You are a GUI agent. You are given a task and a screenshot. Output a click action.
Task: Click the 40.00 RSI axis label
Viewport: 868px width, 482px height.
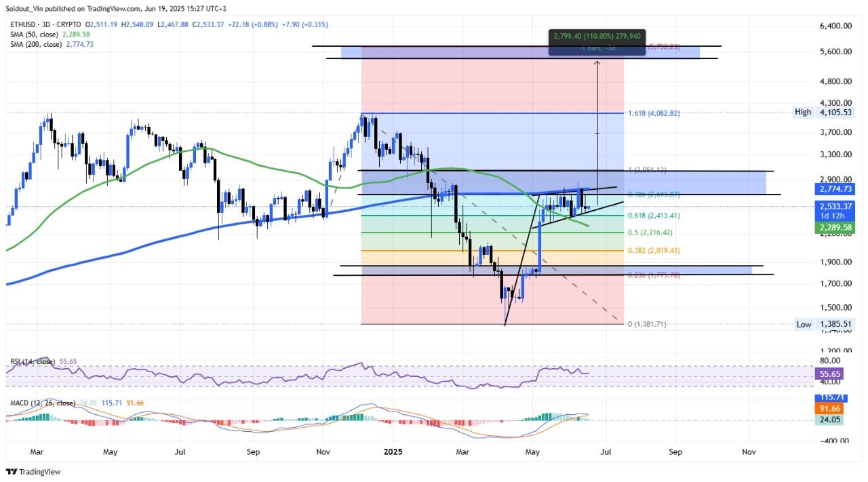(x=829, y=383)
